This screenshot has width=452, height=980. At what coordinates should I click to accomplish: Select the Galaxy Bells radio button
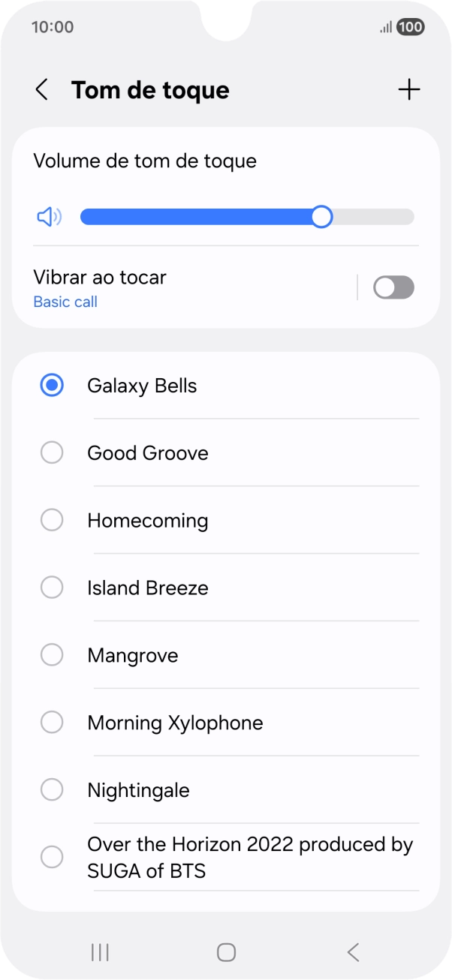52,386
